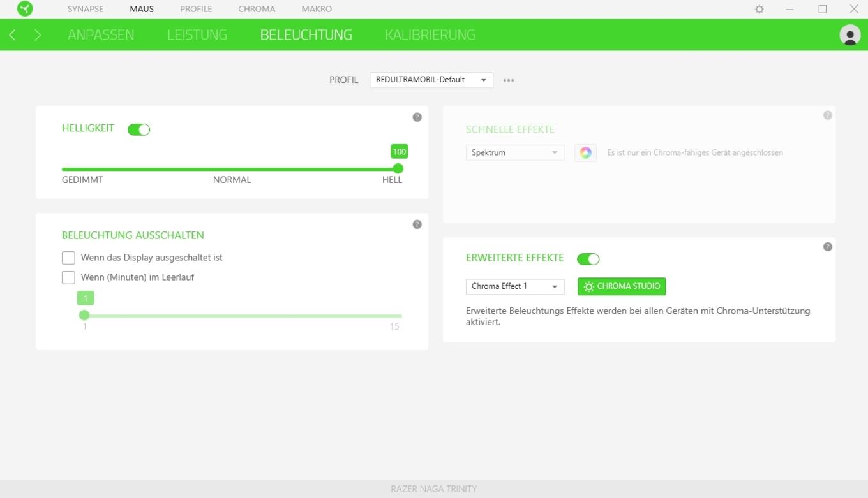Open the MAKRO top menu
This screenshot has width=868, height=498.
point(317,10)
